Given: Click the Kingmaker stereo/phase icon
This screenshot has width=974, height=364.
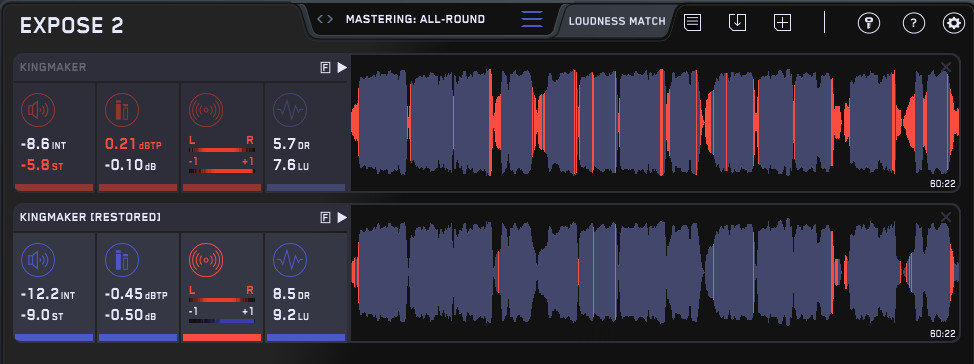Looking at the screenshot, I should pyautogui.click(x=206, y=110).
